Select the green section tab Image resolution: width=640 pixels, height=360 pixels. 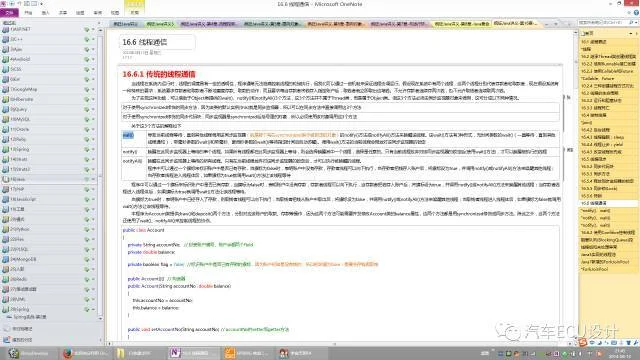(x=160, y=24)
